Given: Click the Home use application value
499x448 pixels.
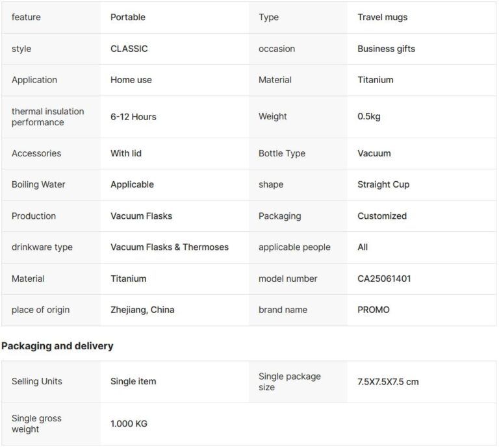Looking at the screenshot, I should [131, 80].
